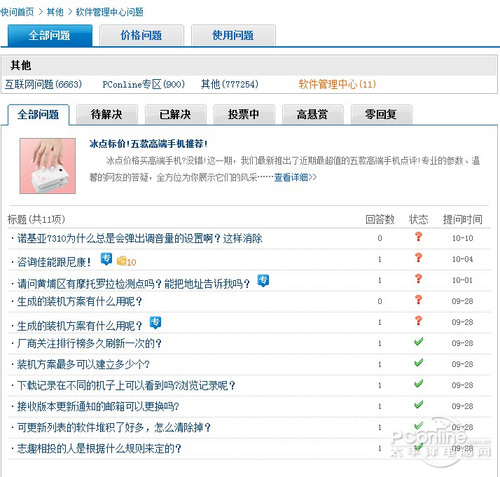Image resolution: width=500 pixels, height=477 pixels.
Task: Open the 互联网问题 (6663) category link
Action: tap(43, 84)
